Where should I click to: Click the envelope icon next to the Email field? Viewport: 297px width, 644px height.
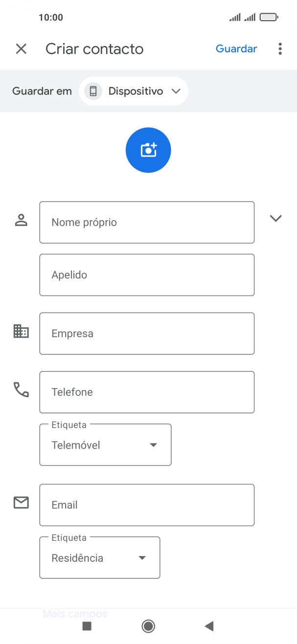pos(21,503)
